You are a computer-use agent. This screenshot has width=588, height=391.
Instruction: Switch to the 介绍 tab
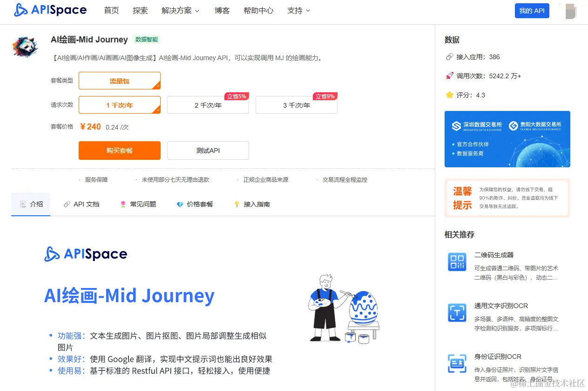pos(31,204)
